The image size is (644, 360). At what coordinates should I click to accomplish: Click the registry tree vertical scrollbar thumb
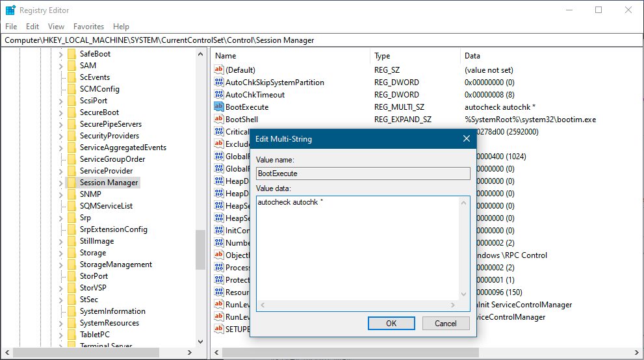(x=200, y=250)
